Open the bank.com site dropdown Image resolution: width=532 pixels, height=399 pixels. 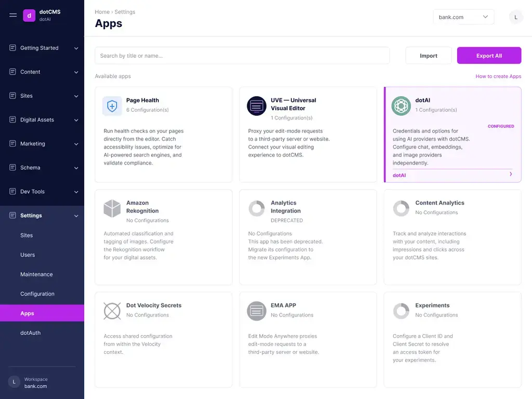pos(463,17)
